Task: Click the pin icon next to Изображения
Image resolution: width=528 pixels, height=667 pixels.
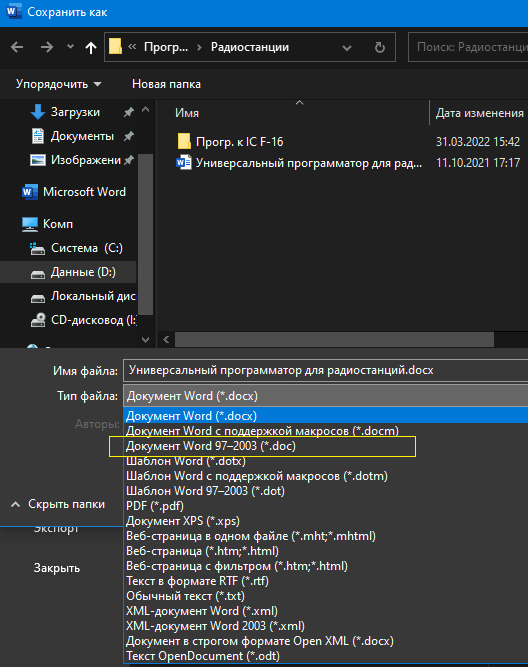Action: point(128,160)
